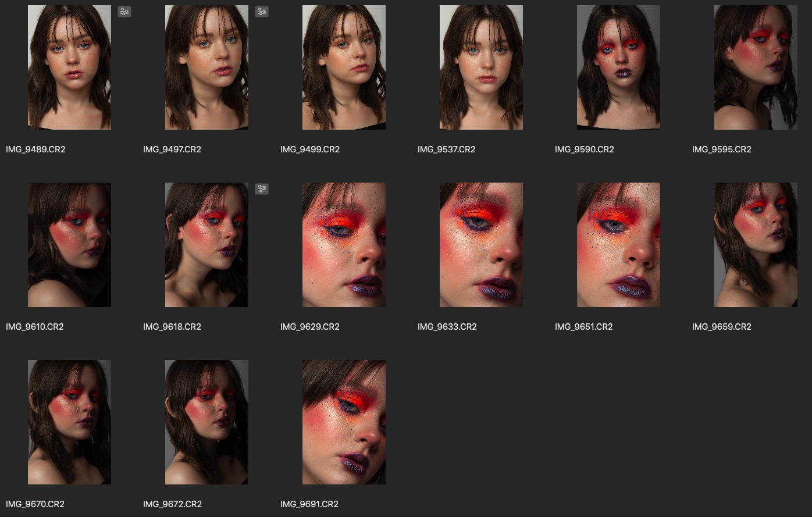Pick the IMG_9499.CR2 thumbnail
This screenshot has height=517, width=812.
[344, 67]
